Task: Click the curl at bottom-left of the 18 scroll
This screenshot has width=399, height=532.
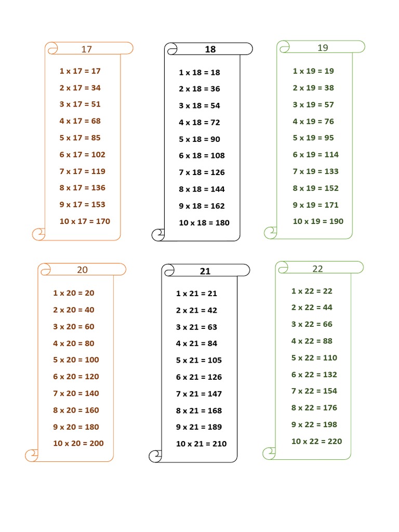Action: pos(158,235)
